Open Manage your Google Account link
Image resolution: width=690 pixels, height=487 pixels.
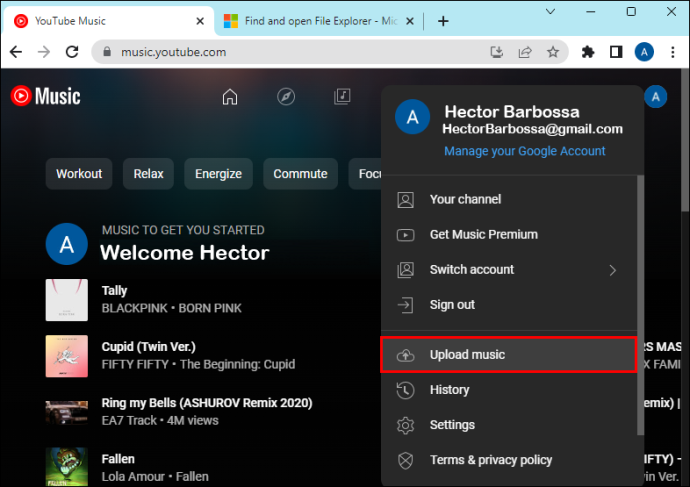click(x=525, y=151)
